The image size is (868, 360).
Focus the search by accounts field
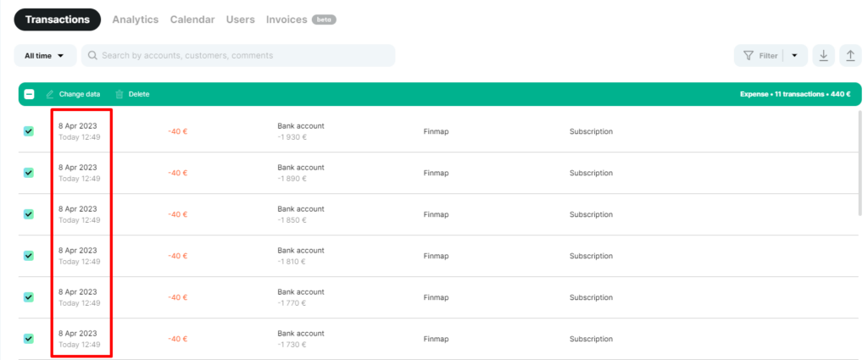(x=238, y=56)
